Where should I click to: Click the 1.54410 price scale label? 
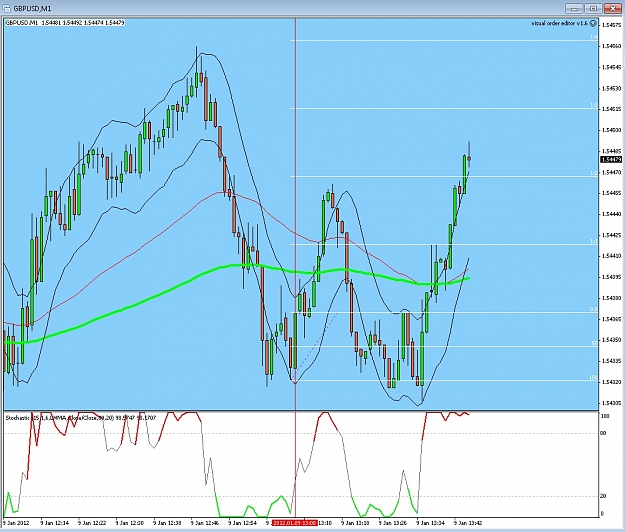(612, 256)
